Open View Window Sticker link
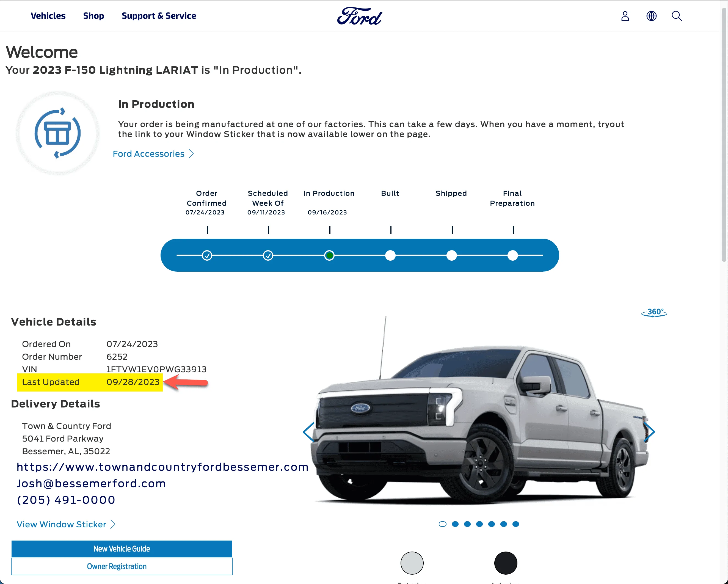This screenshot has height=584, width=728. point(62,524)
